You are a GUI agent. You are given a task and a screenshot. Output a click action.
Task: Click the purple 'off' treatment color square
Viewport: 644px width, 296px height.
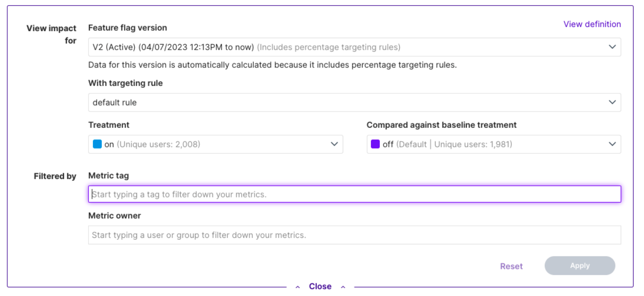point(375,144)
